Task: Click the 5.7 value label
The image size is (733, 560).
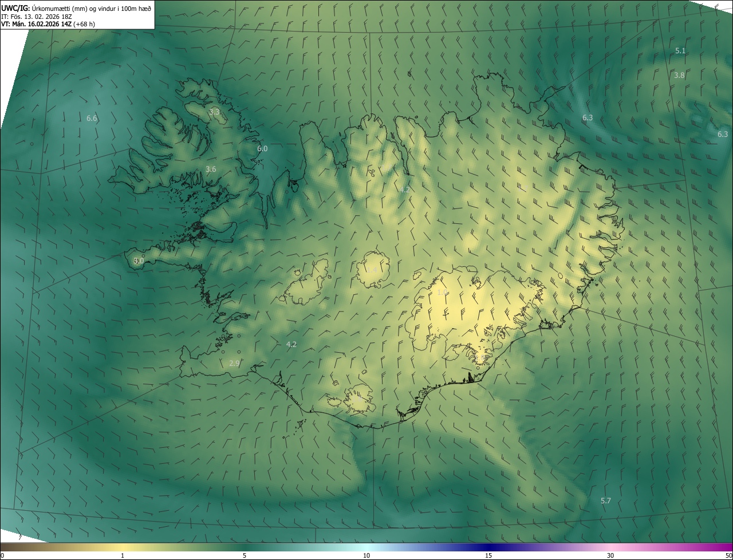Action: click(606, 501)
